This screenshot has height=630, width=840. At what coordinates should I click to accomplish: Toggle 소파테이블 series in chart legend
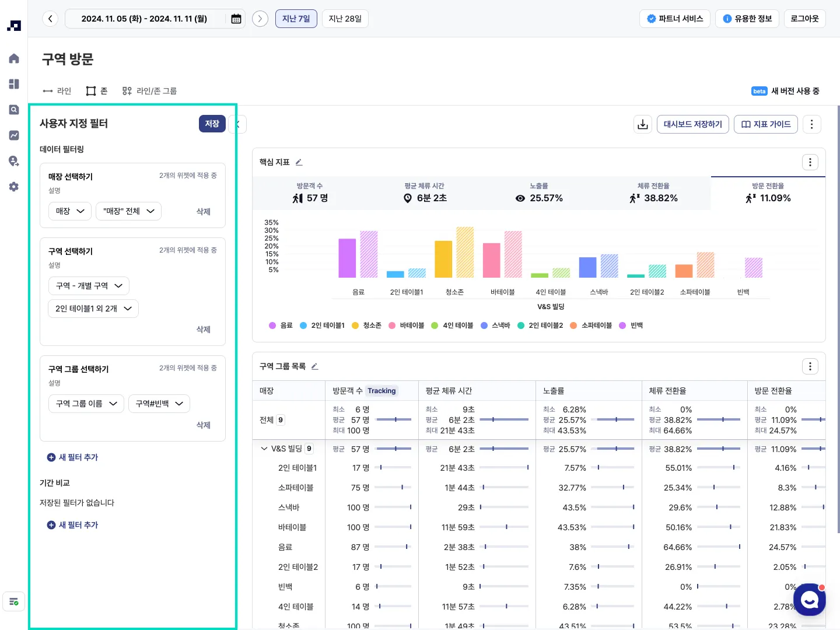pos(591,325)
